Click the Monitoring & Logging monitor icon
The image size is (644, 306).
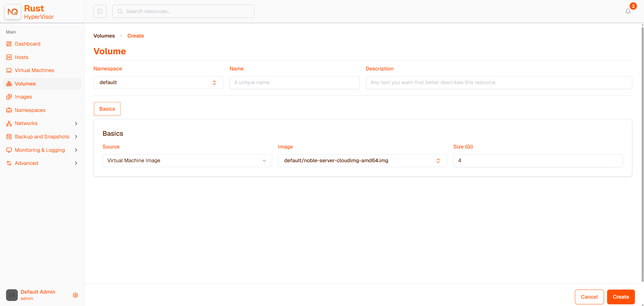9,150
